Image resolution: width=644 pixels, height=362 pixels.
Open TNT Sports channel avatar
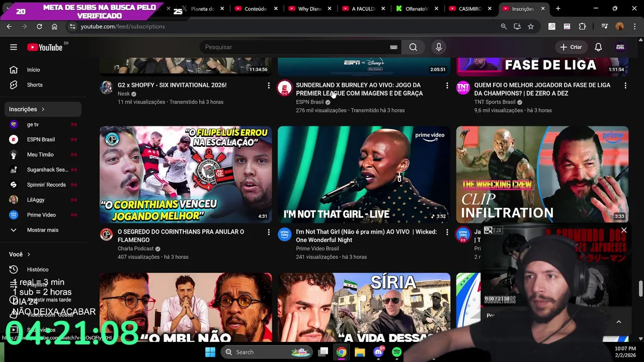pyautogui.click(x=463, y=88)
